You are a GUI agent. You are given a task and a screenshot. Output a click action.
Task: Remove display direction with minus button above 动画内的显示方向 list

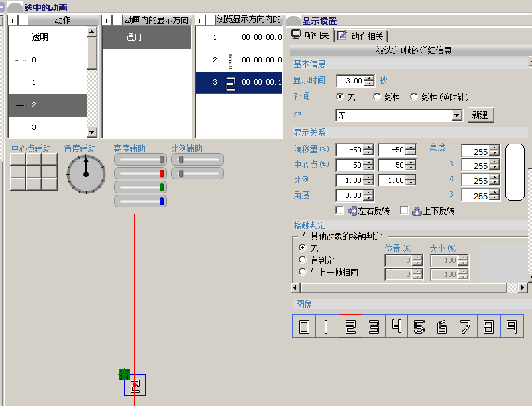117,21
